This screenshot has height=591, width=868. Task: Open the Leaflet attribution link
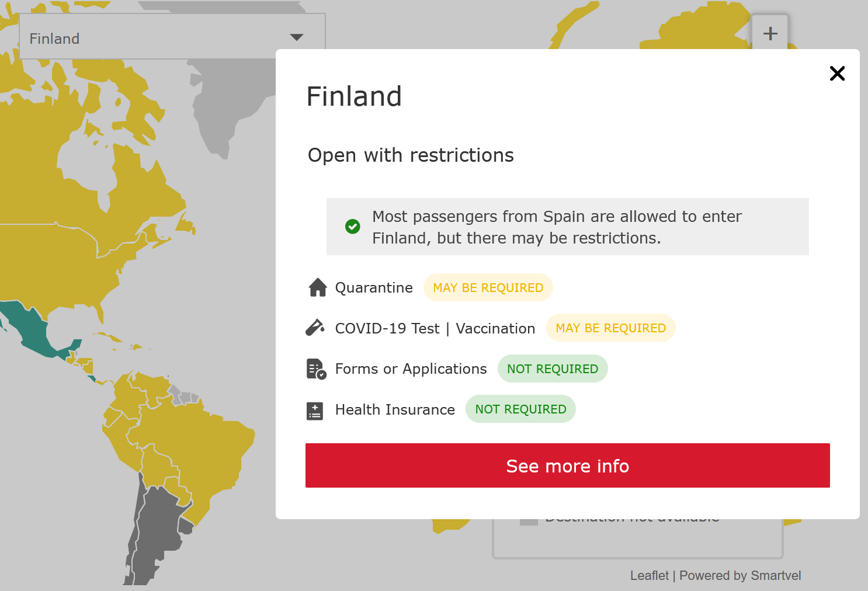(649, 576)
